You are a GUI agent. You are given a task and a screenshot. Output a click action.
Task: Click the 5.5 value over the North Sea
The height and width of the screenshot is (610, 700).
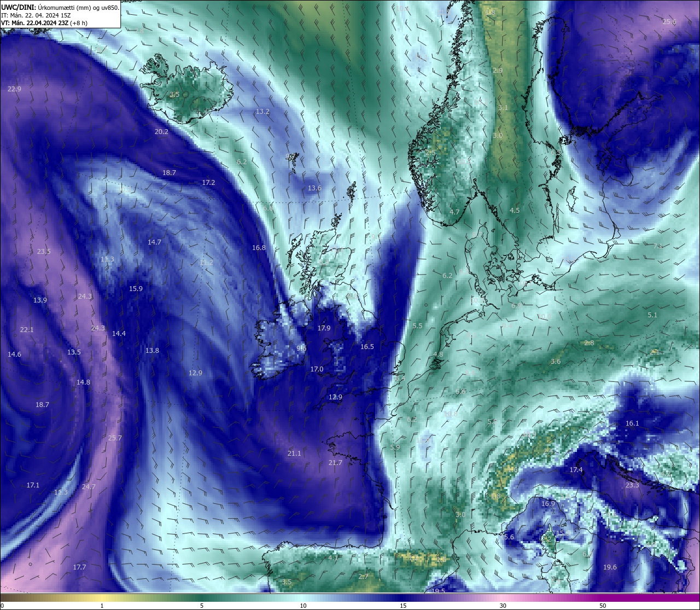(417, 326)
